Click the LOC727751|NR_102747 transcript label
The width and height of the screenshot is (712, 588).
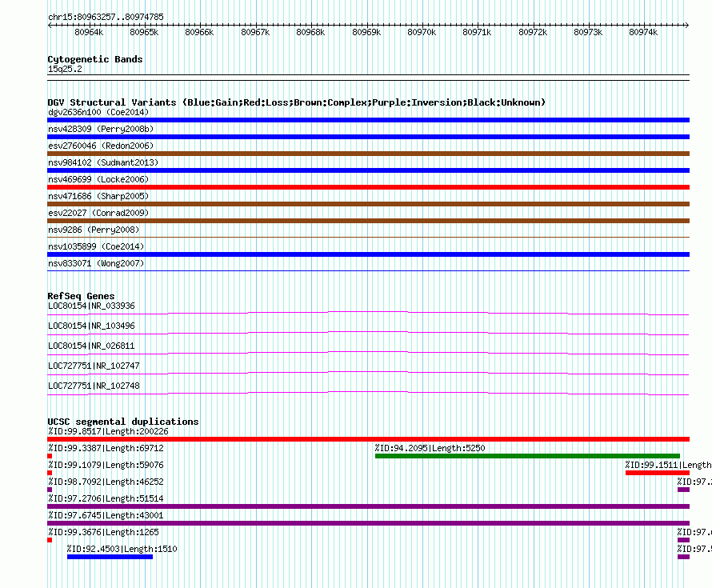pos(94,366)
